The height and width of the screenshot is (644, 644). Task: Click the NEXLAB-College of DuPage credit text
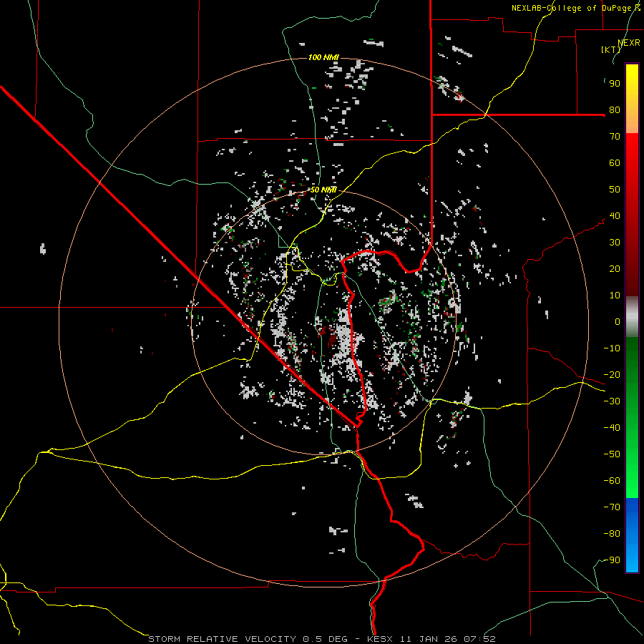(x=575, y=8)
